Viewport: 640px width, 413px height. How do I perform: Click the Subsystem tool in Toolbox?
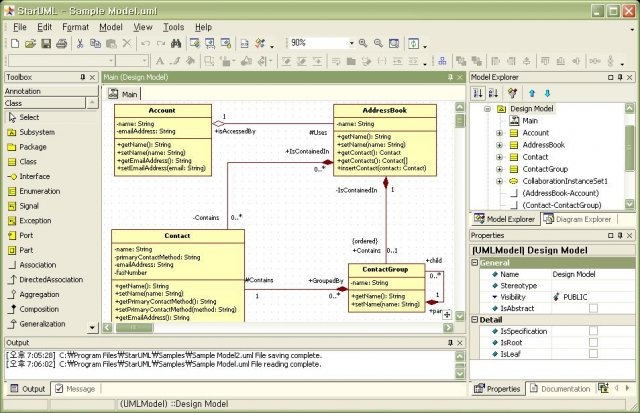click(37, 132)
